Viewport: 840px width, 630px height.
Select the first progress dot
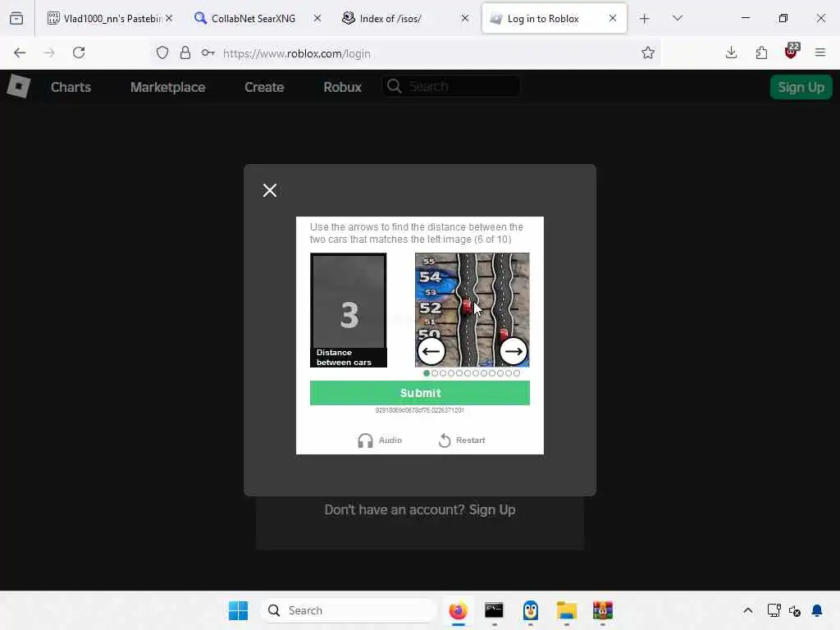coord(427,373)
